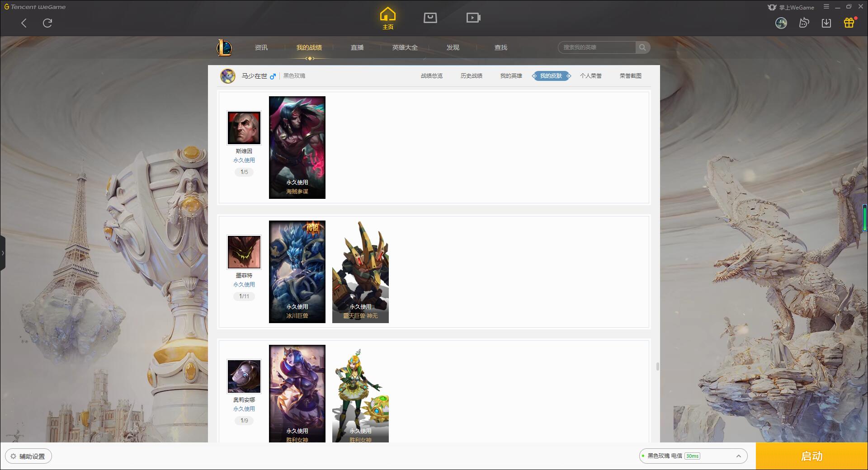Click the 马少在世 profile avatar

228,76
